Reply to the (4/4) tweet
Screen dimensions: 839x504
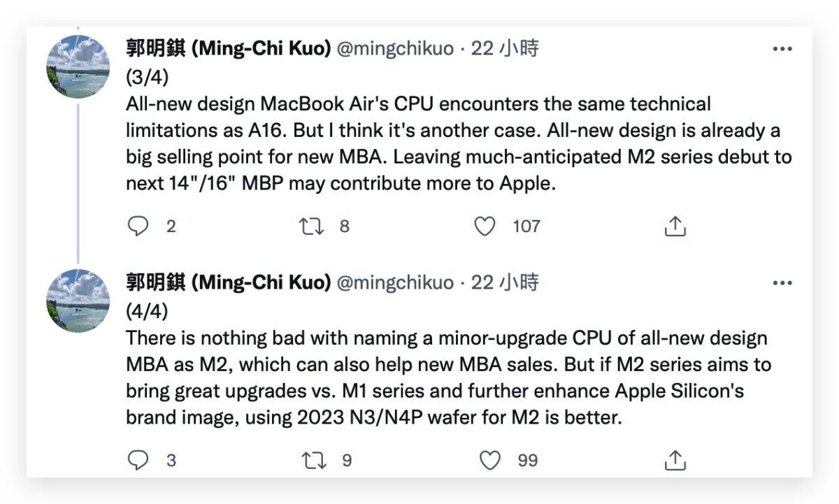click(138, 460)
